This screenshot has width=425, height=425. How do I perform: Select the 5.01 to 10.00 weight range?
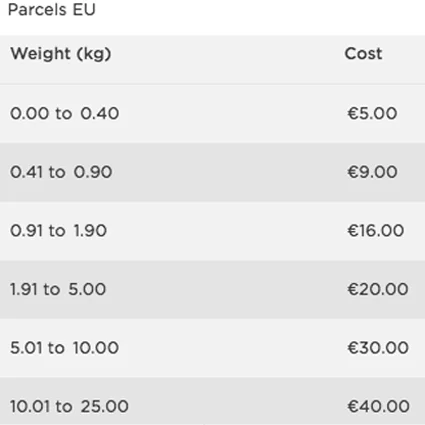[65, 348]
